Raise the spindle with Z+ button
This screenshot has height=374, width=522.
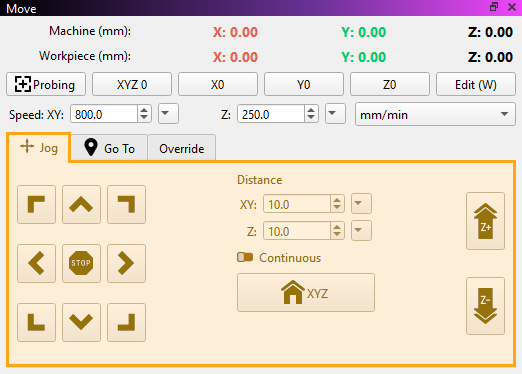pos(485,221)
